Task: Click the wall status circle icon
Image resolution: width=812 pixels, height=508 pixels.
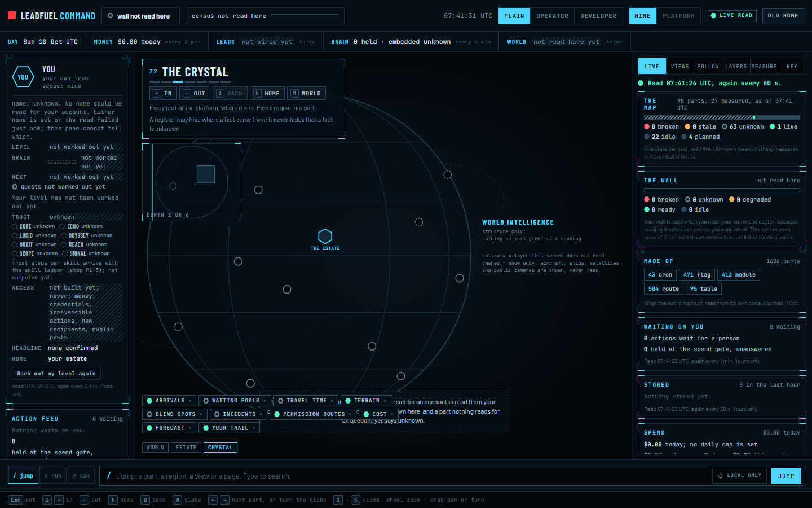Action: tap(111, 16)
